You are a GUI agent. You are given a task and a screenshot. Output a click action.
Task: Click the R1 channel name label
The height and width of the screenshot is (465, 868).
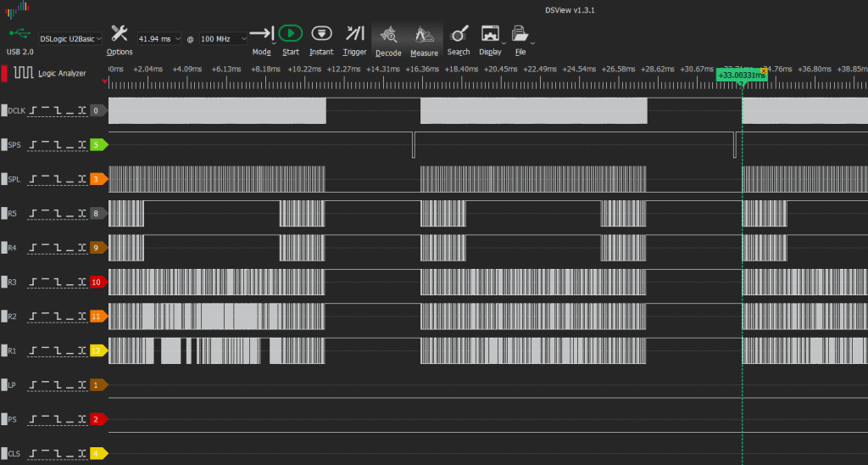click(x=13, y=350)
